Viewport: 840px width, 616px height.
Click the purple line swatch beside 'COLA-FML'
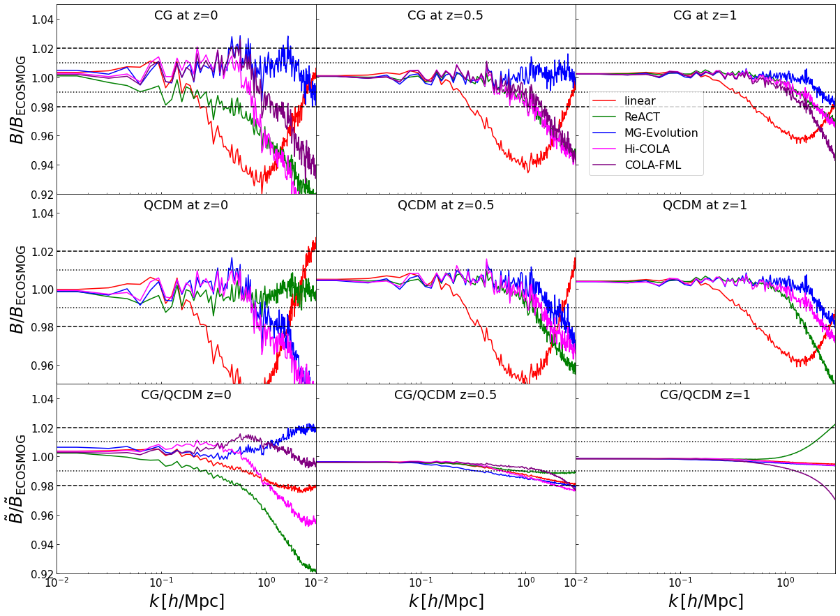pyautogui.click(x=605, y=165)
